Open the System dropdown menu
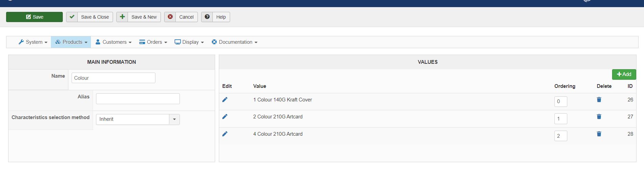644x172 pixels. pyautogui.click(x=33, y=42)
